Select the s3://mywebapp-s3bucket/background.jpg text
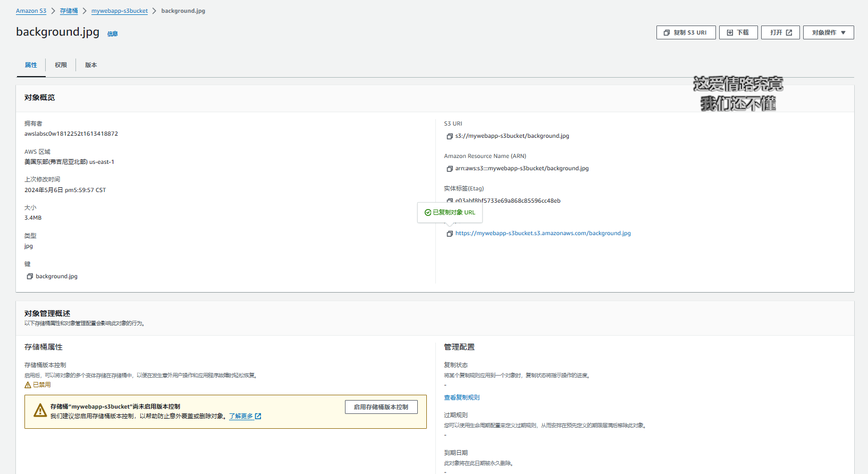This screenshot has width=868, height=474. pos(512,136)
